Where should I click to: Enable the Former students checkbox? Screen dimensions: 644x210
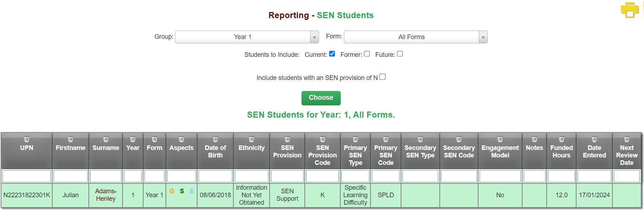[367, 54]
